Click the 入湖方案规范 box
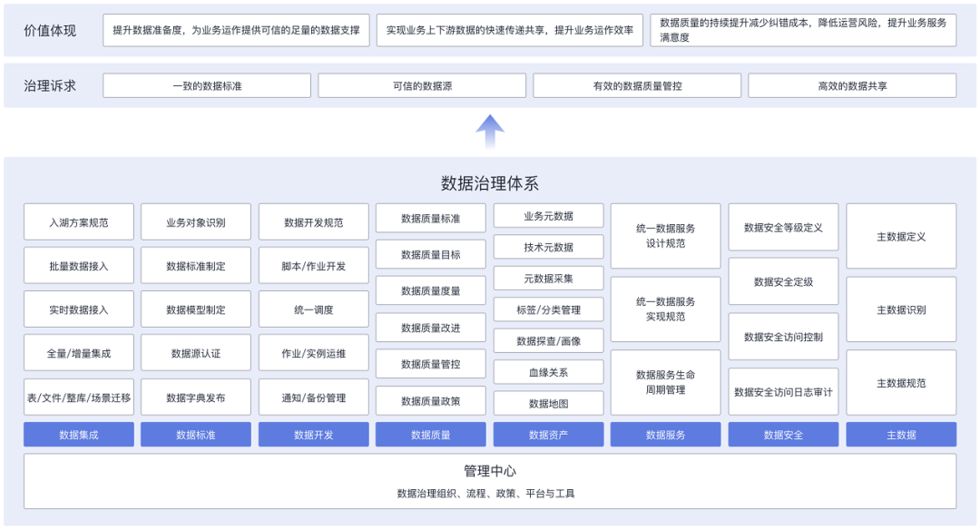The height and width of the screenshot is (530, 980). tap(79, 222)
